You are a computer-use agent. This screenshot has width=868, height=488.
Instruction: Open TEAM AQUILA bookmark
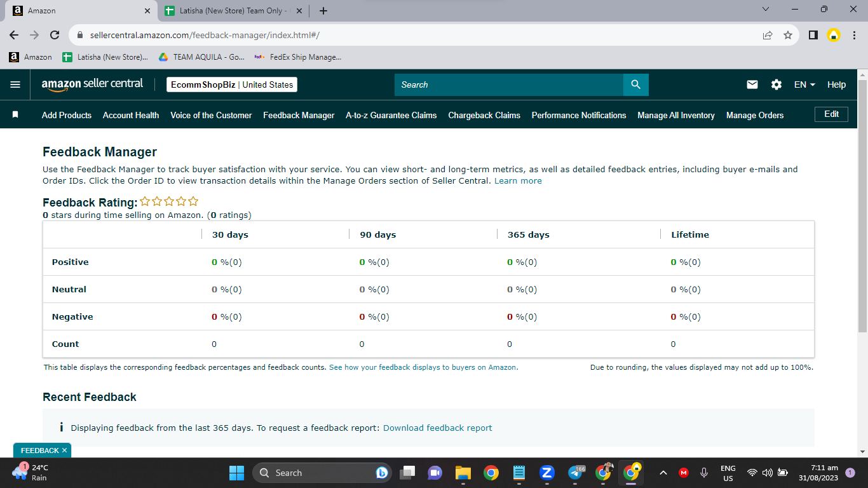(201, 57)
